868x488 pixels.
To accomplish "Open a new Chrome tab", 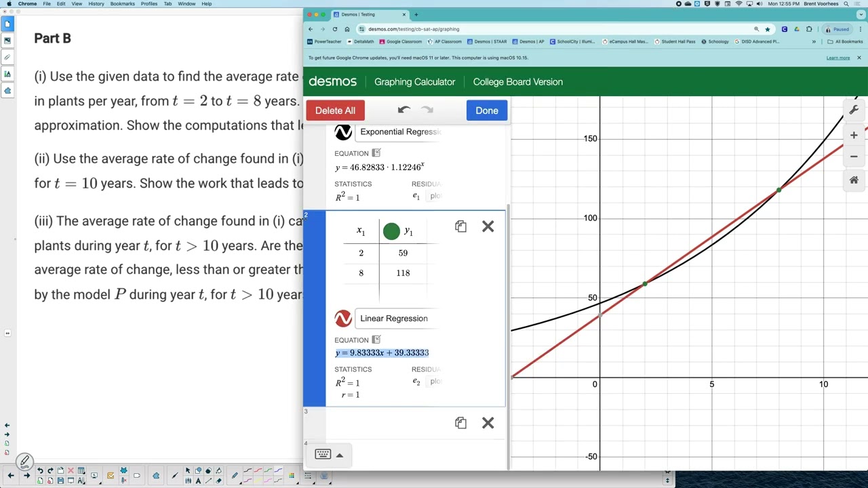I will (x=416, y=14).
